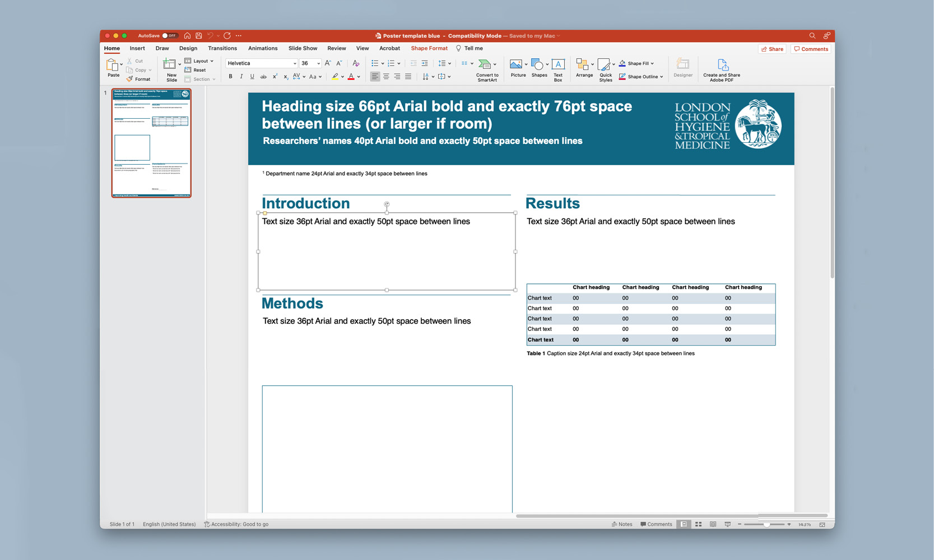
Task: Open the Transitions ribbon tab
Action: pyautogui.click(x=222, y=48)
